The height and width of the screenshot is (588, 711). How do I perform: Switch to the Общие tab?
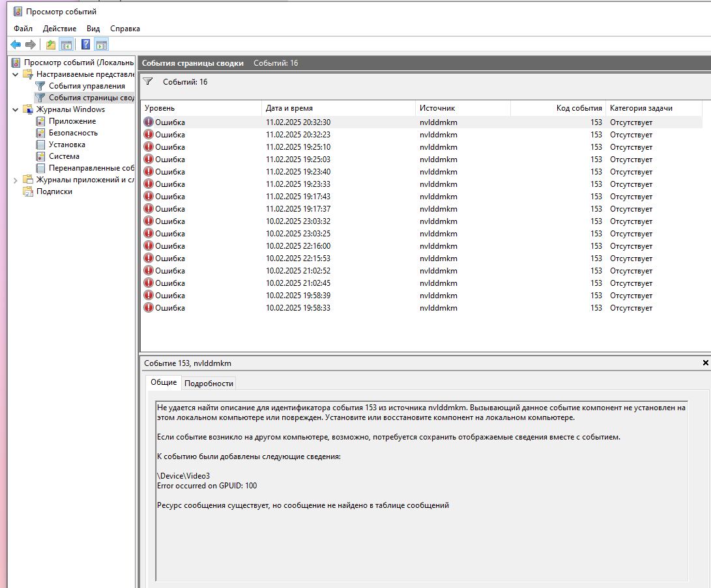tap(163, 382)
